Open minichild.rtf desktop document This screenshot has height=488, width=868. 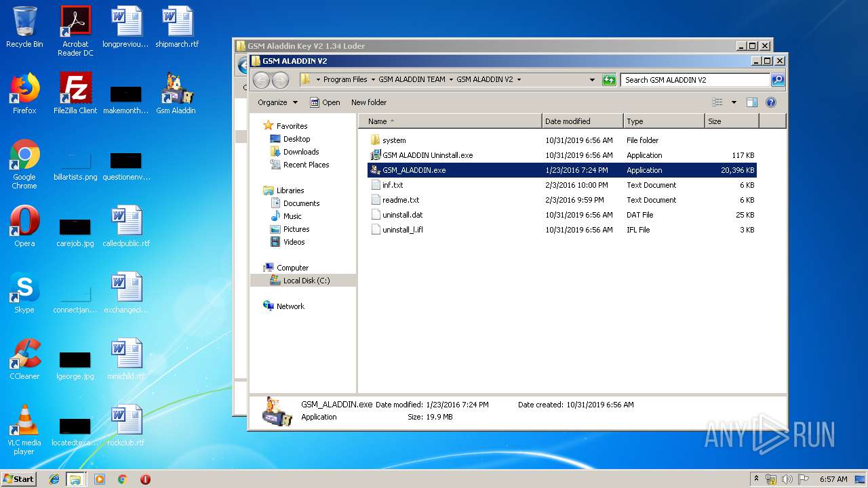tap(126, 360)
